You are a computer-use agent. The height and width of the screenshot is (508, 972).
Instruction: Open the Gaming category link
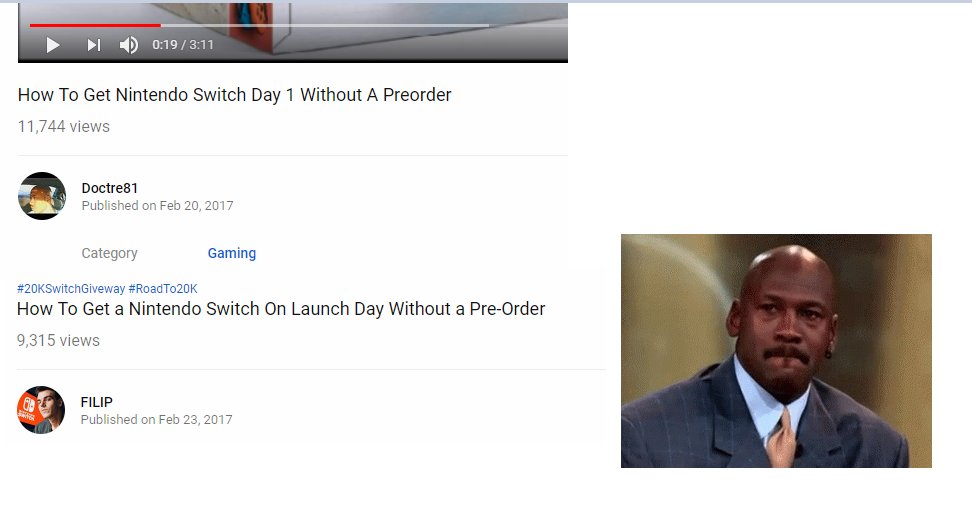(x=232, y=253)
